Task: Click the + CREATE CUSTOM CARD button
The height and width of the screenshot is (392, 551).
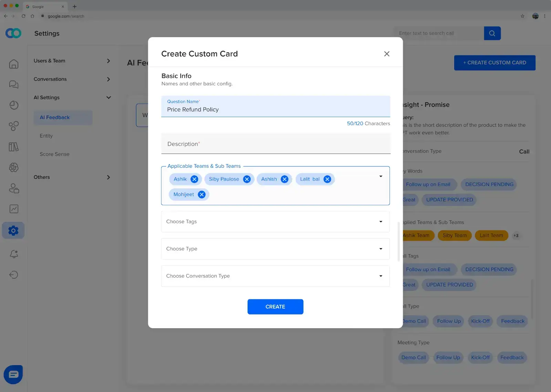Action: tap(495, 63)
